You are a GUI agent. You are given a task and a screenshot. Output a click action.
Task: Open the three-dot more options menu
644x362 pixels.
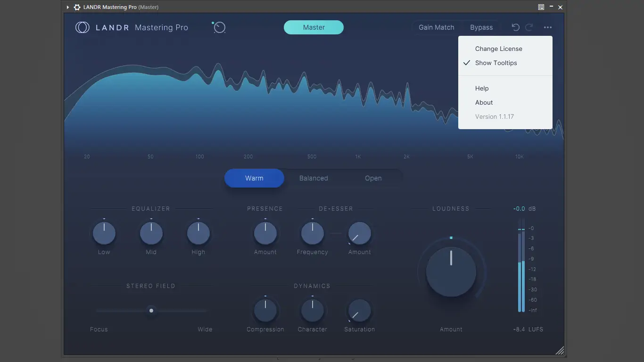[548, 27]
